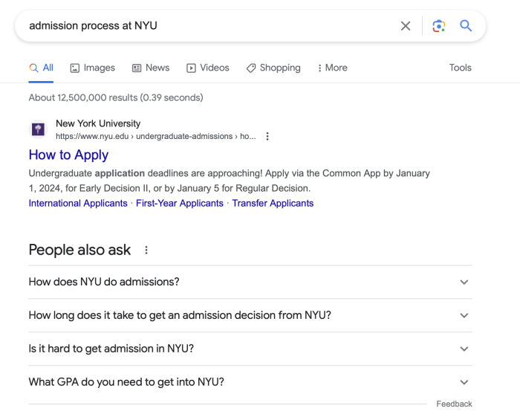Expand 'Is it hard to get admission in NYU?'
This screenshot has height=420, width=520.
250,349
